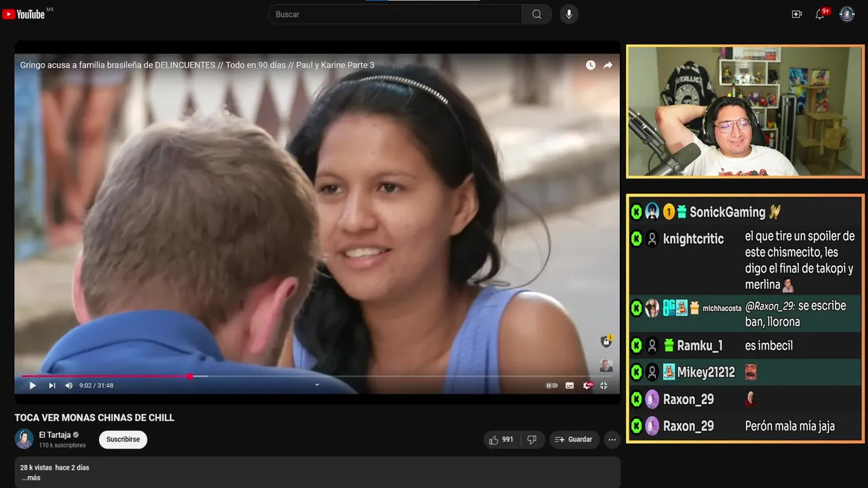This screenshot has width=868, height=488.
Task: Click the michhacosta chat username
Action: pyautogui.click(x=722, y=308)
